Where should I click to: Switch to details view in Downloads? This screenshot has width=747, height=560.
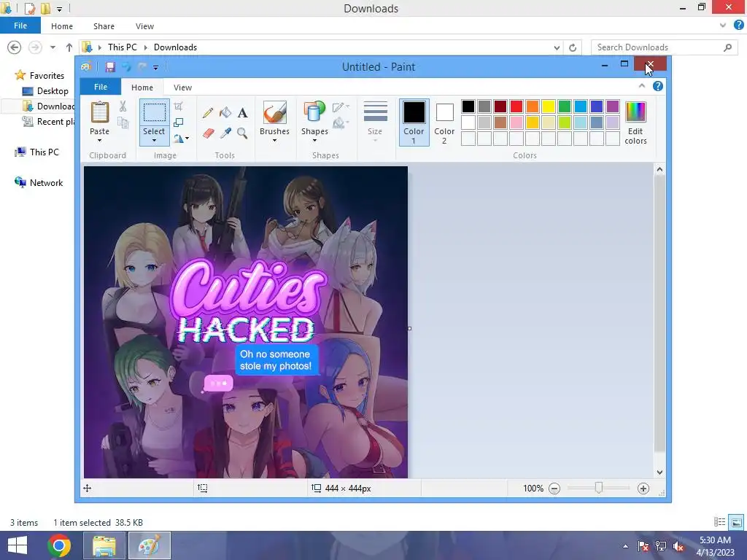tap(719, 522)
